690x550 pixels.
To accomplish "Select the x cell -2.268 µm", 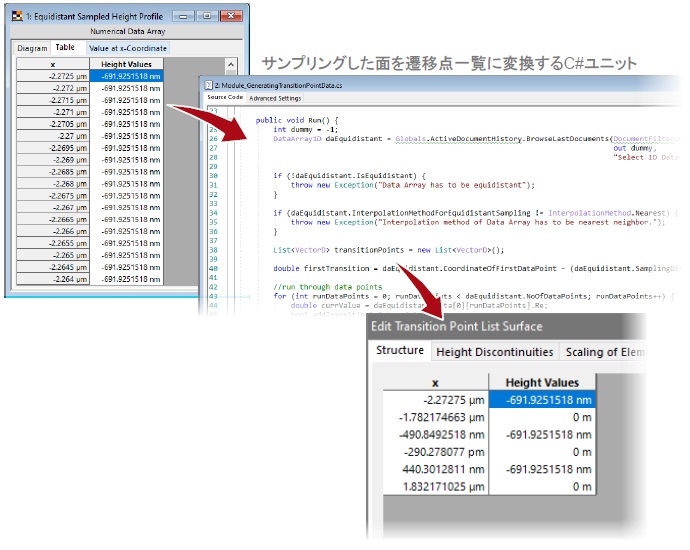I will 53,183.
